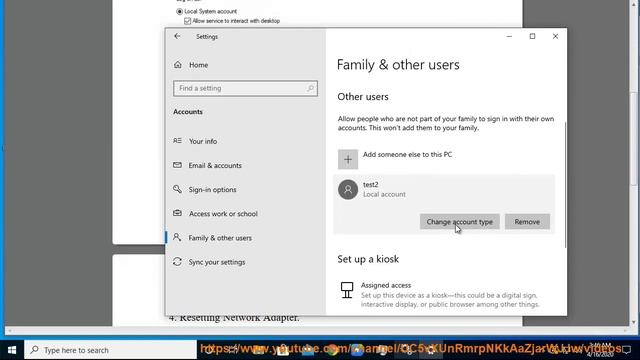
Task: Toggle Allow service to interact with desktop checkbox
Action: coord(187,21)
